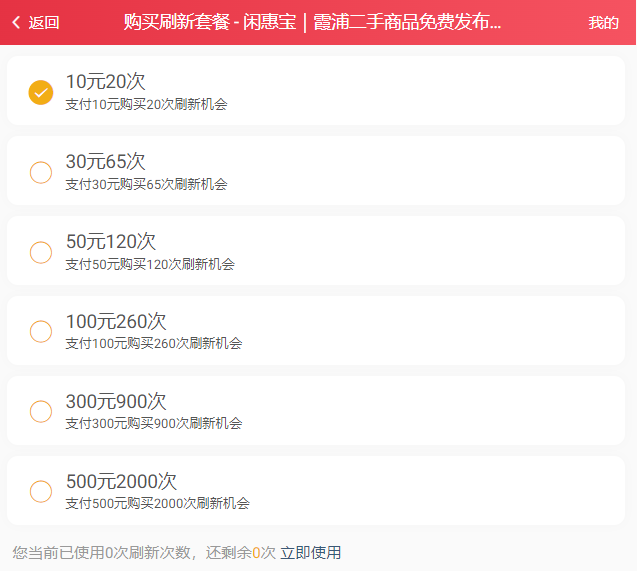
Task: Click the 500元2000次 package title
Action: click(x=121, y=482)
